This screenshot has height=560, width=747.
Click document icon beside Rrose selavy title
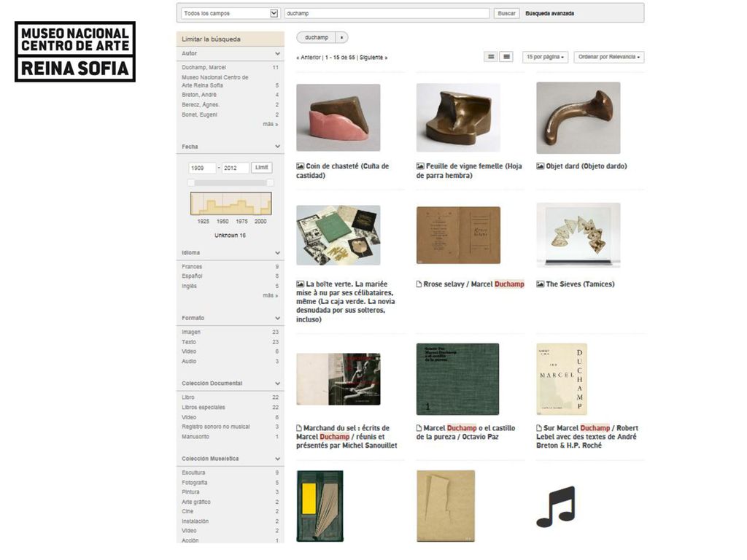[419, 284]
